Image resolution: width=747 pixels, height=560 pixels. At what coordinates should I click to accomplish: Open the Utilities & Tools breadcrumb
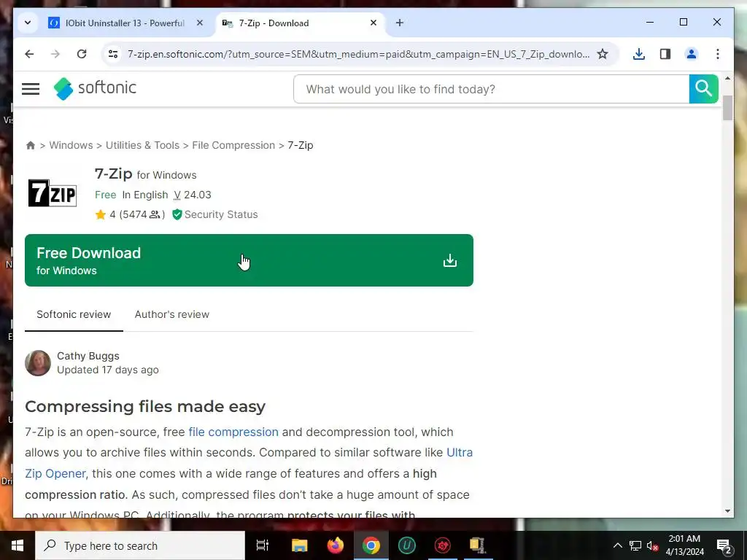(142, 145)
